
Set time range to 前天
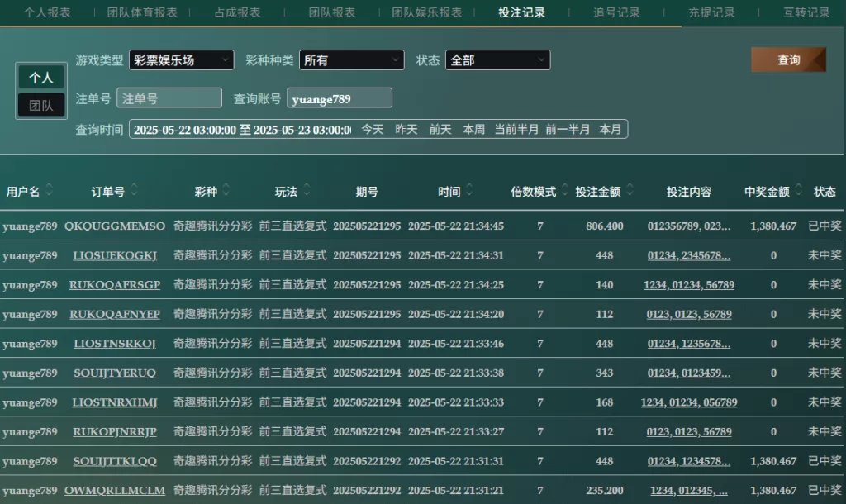tap(440, 130)
